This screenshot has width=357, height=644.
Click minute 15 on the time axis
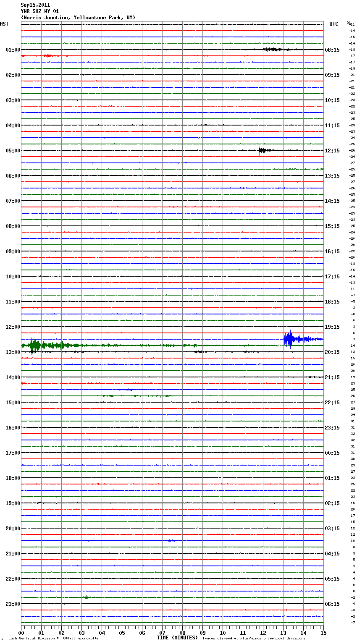pyautogui.click(x=323, y=633)
